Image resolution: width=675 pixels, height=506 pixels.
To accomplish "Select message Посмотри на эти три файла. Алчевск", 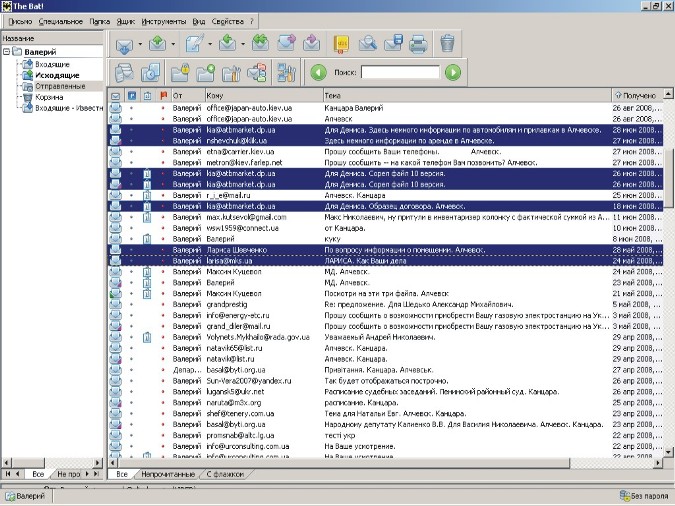I will pyautogui.click(x=385, y=293).
